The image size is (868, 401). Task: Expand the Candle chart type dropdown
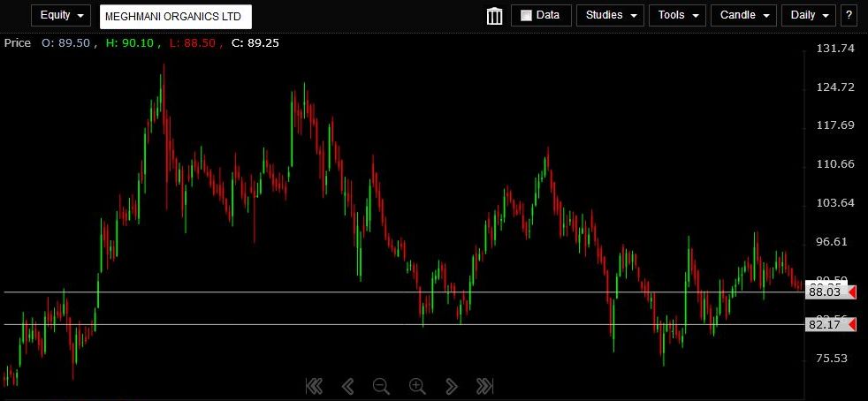click(744, 15)
